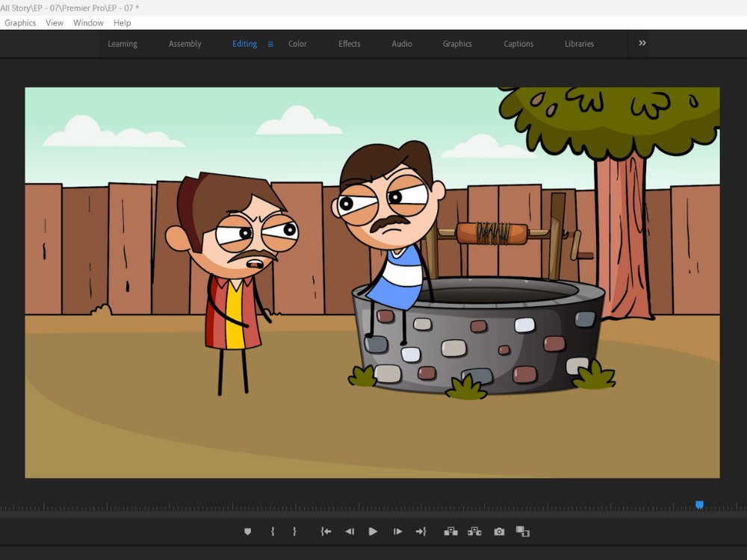This screenshot has height=560, width=747.
Task: Export frame with camera icon
Action: [x=499, y=532]
